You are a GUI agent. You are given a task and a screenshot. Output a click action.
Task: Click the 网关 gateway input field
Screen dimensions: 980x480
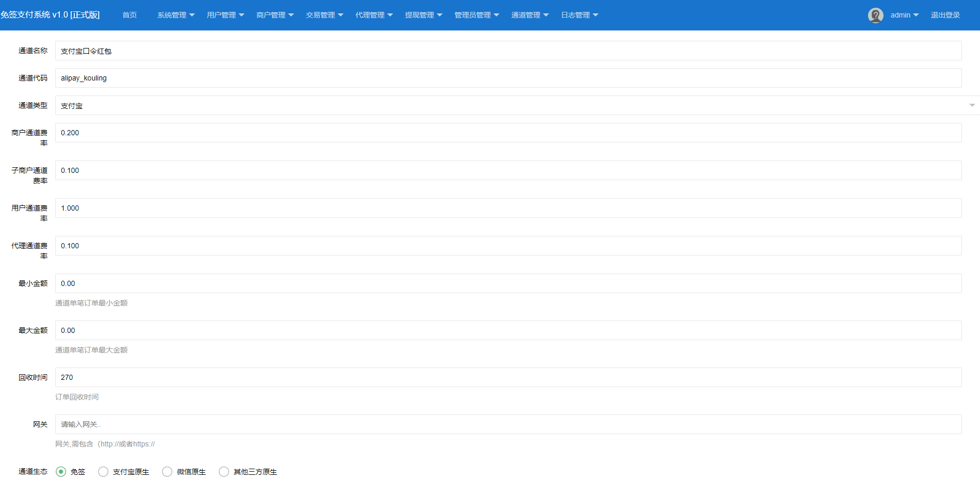(508, 424)
